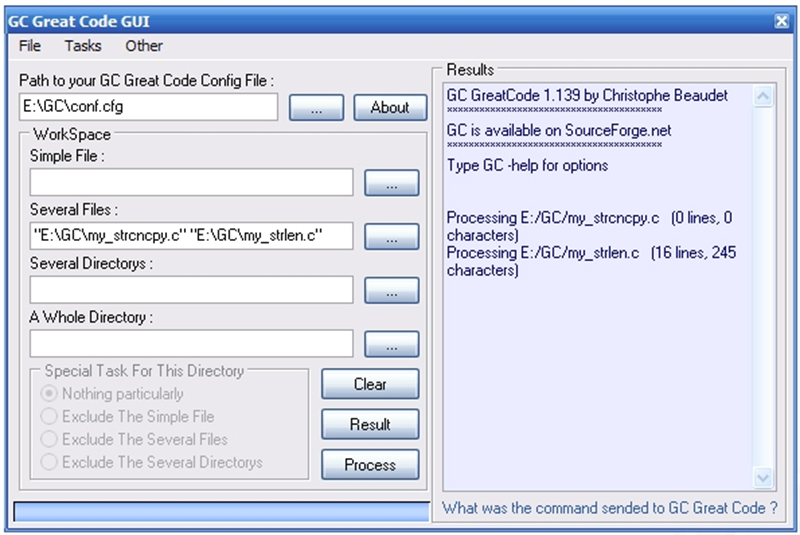This screenshot has height=535, width=800.
Task: Click the A Whole Directory input field
Action: [191, 343]
